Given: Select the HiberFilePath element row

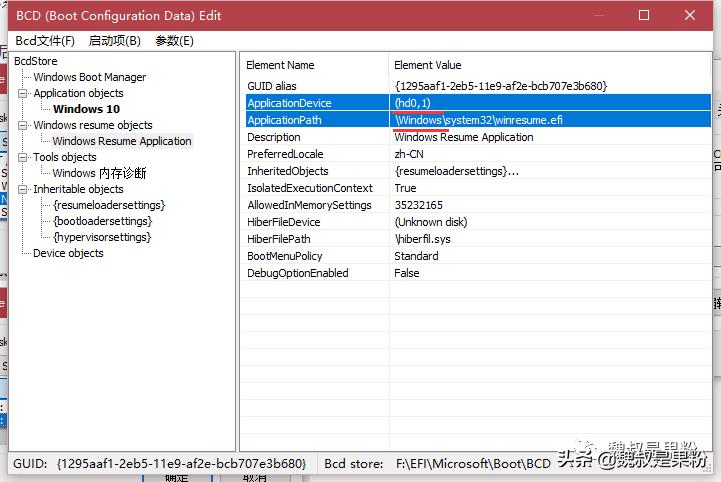Looking at the screenshot, I should [477, 239].
